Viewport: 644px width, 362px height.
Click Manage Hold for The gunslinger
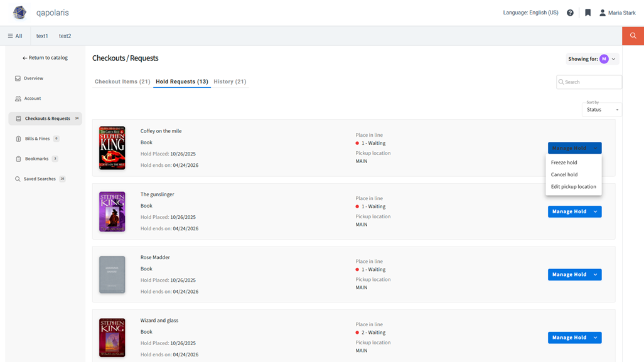pyautogui.click(x=569, y=212)
